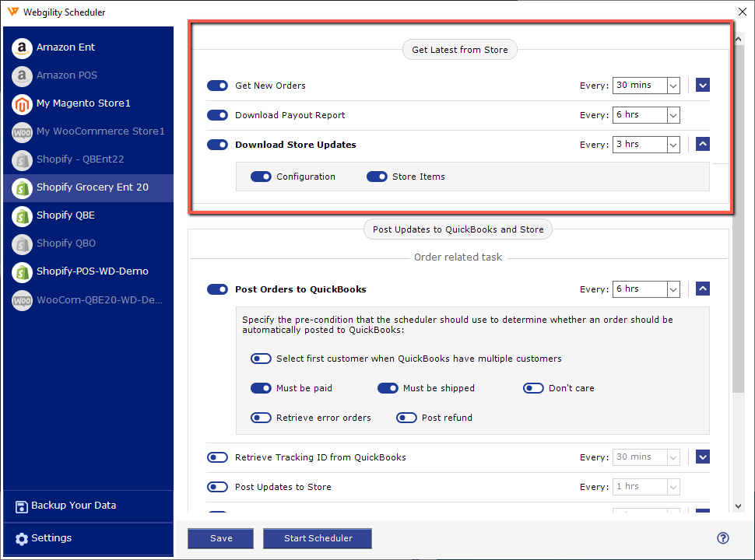Toggle Post Orders to QuickBooks switch
755x560 pixels.
217,289
